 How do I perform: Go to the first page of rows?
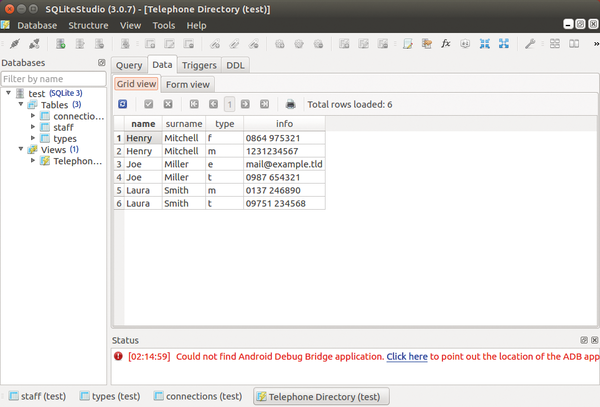pyautogui.click(x=194, y=104)
